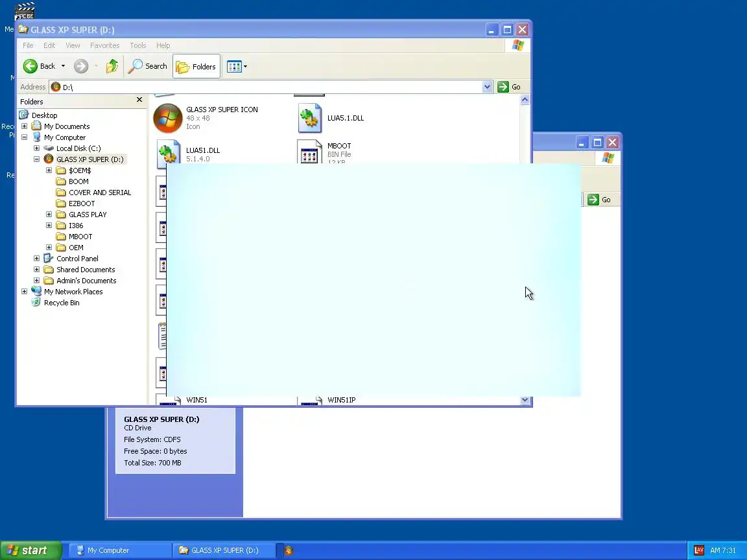Screen dimensions: 747x560
Task: Select the MBOOT BIN file icon
Action: click(310, 152)
